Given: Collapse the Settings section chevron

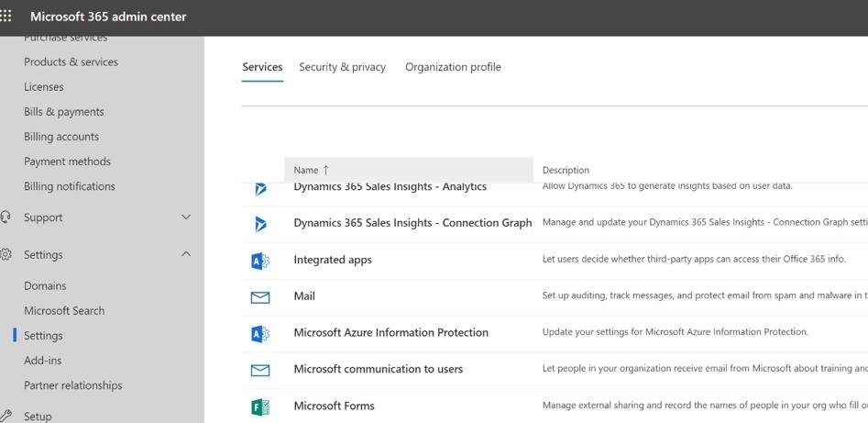Looking at the screenshot, I should 186,254.
